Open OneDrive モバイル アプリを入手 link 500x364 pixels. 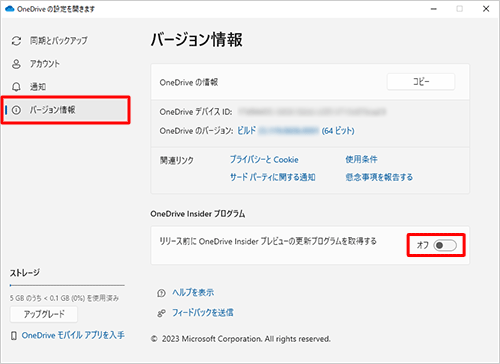coord(73,335)
